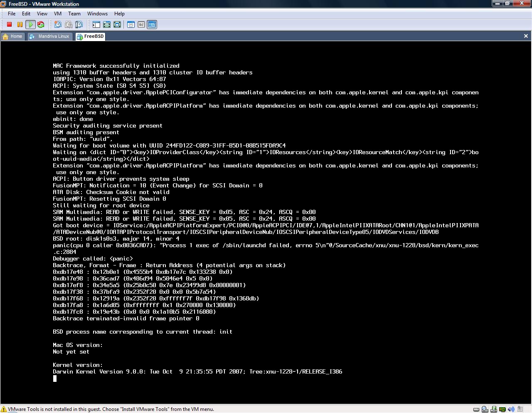Toggle the console view toolbar icon
This screenshot has width=532, height=413.
pyautogui.click(x=152, y=25)
